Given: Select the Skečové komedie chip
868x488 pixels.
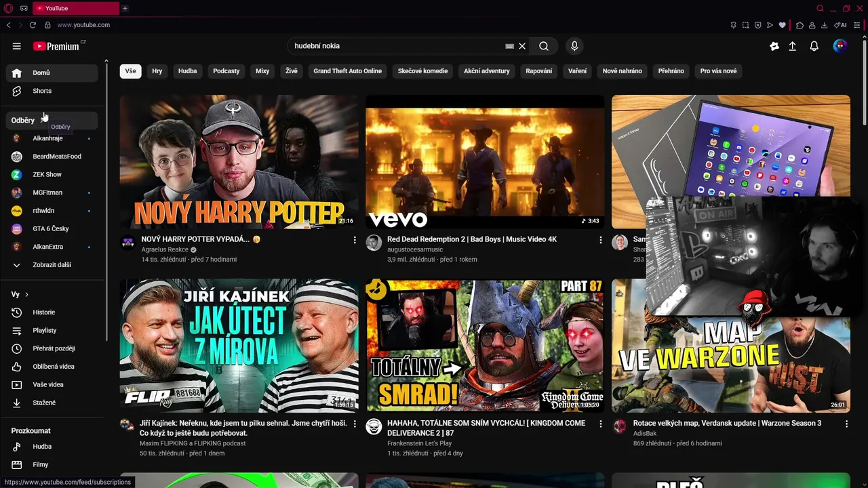Looking at the screenshot, I should (423, 71).
